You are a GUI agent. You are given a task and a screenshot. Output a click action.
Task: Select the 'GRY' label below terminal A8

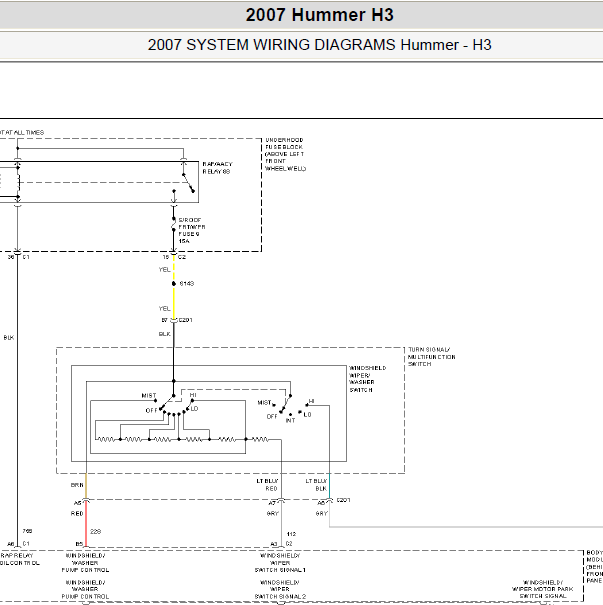(321, 514)
